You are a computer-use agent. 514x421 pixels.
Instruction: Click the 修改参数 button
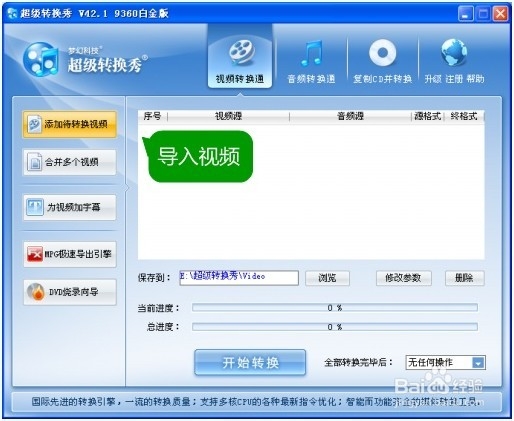click(404, 278)
